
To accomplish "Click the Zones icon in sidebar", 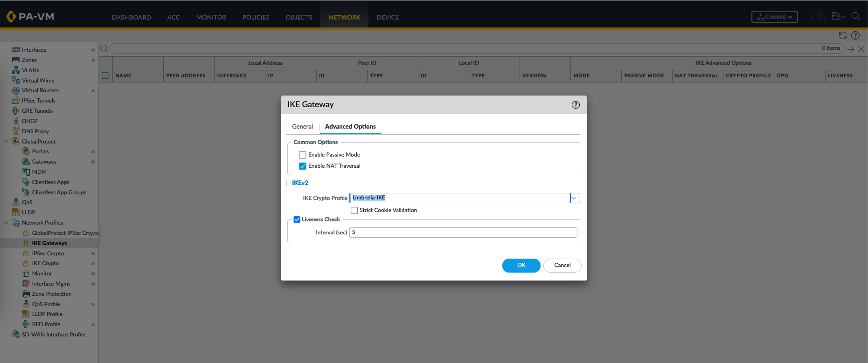I will click(16, 60).
